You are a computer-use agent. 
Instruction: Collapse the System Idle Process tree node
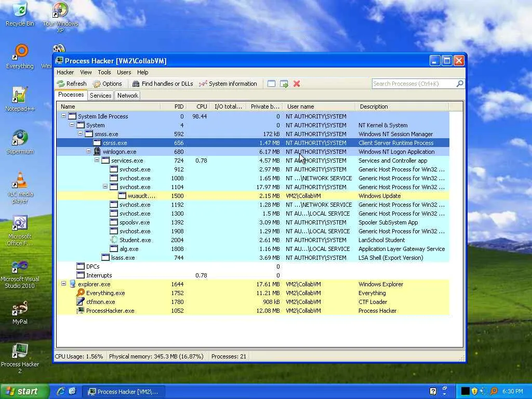63,116
